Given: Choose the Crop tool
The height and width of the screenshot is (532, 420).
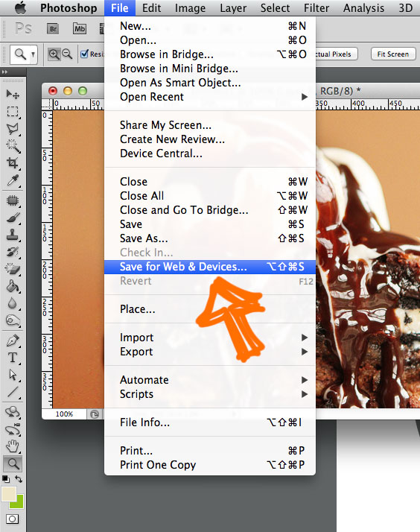Looking at the screenshot, I should coord(13,163).
